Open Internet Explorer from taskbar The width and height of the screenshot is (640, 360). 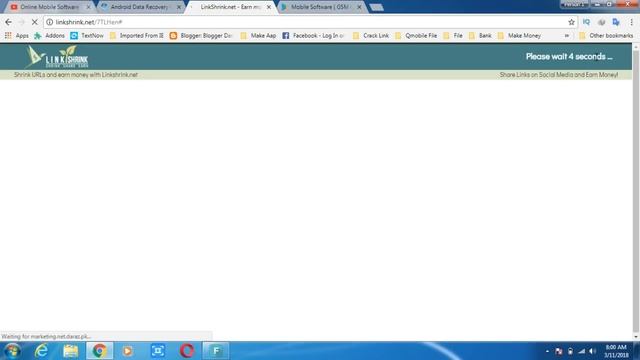pyautogui.click(x=41, y=351)
